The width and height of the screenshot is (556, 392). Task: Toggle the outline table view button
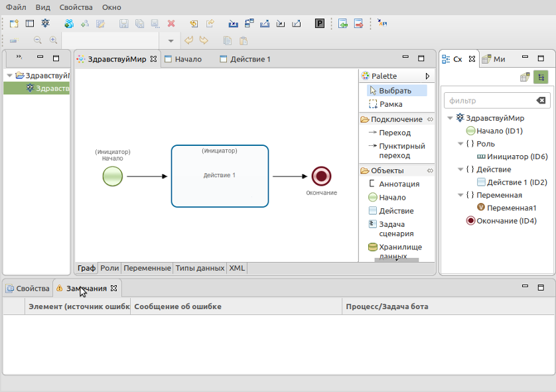point(525,77)
